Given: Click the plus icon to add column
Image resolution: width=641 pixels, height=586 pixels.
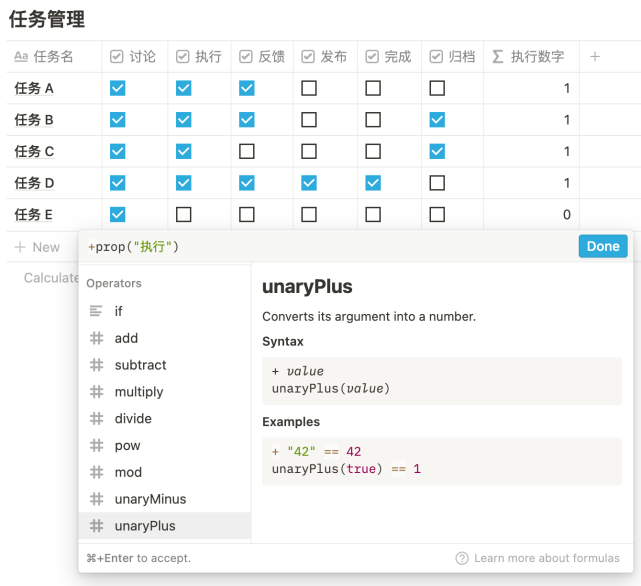Looking at the screenshot, I should [x=595, y=57].
